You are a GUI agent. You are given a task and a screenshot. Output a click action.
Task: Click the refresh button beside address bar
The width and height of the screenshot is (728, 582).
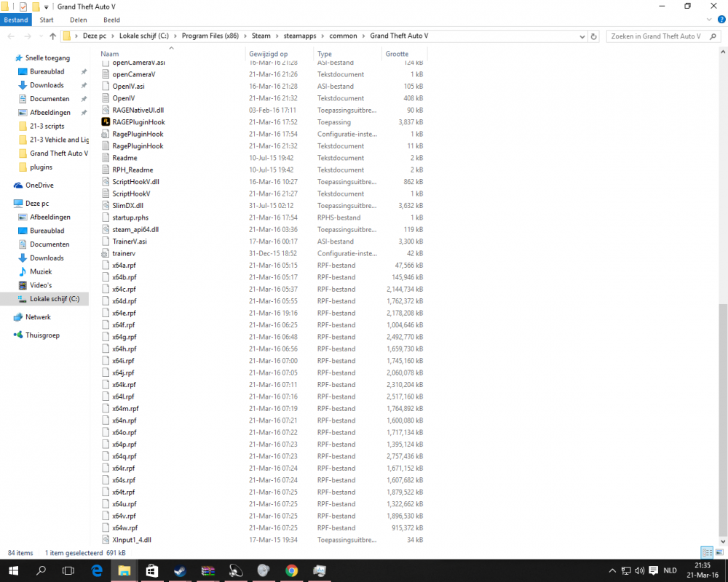point(594,36)
